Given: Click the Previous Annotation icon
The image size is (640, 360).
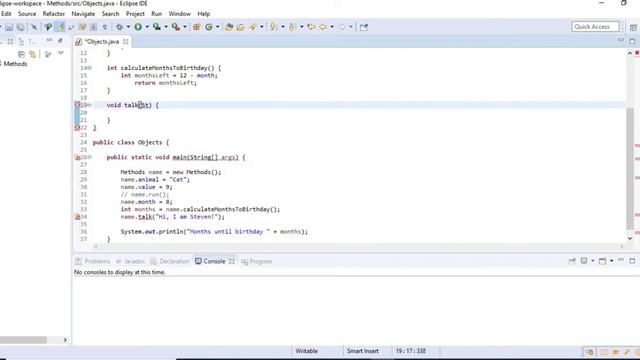Looking at the screenshot, I should (292, 27).
